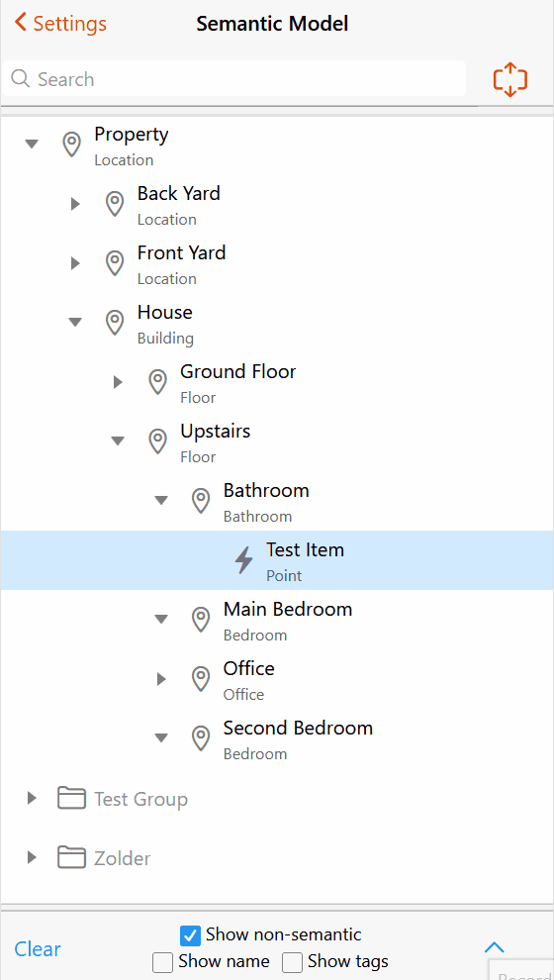The image size is (554, 980).
Task: Click the lightning bolt icon of Test Item
Action: [243, 560]
